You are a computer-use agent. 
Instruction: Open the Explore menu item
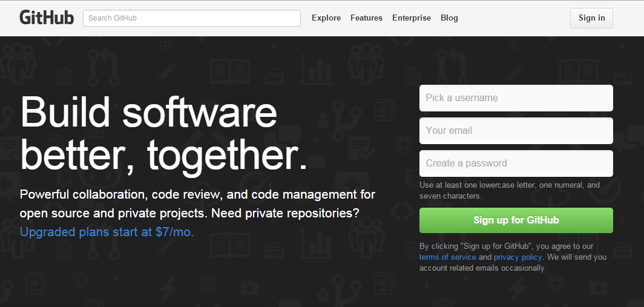pos(326,18)
